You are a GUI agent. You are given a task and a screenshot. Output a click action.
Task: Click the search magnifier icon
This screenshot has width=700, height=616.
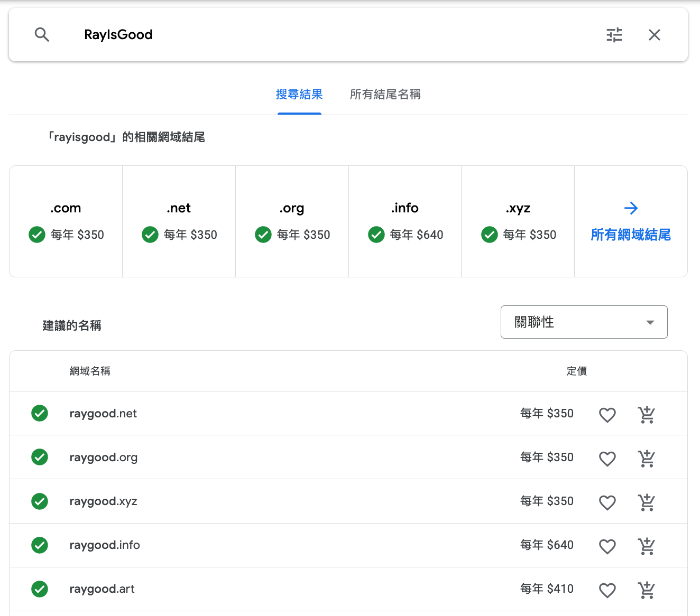pyautogui.click(x=42, y=35)
